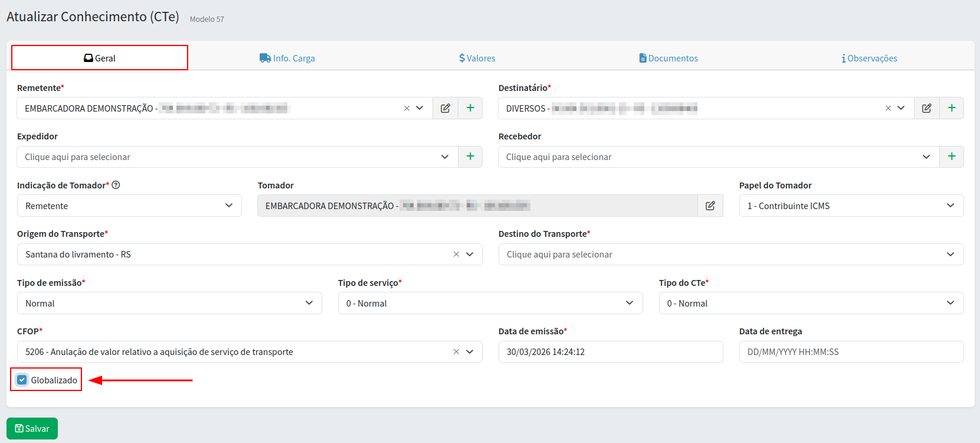Uncheck the Globalizado checkbox
Viewport: 980px width, 443px height.
click(x=22, y=380)
